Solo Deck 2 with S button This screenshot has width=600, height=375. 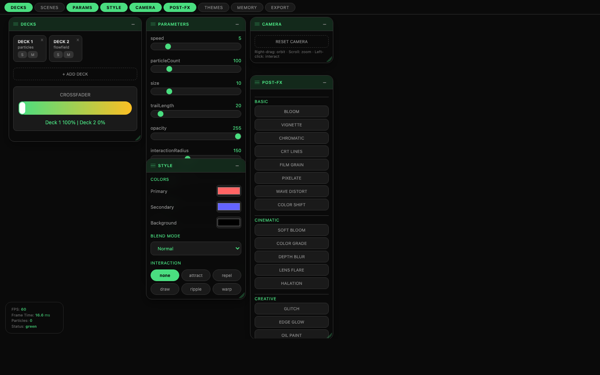pos(58,55)
